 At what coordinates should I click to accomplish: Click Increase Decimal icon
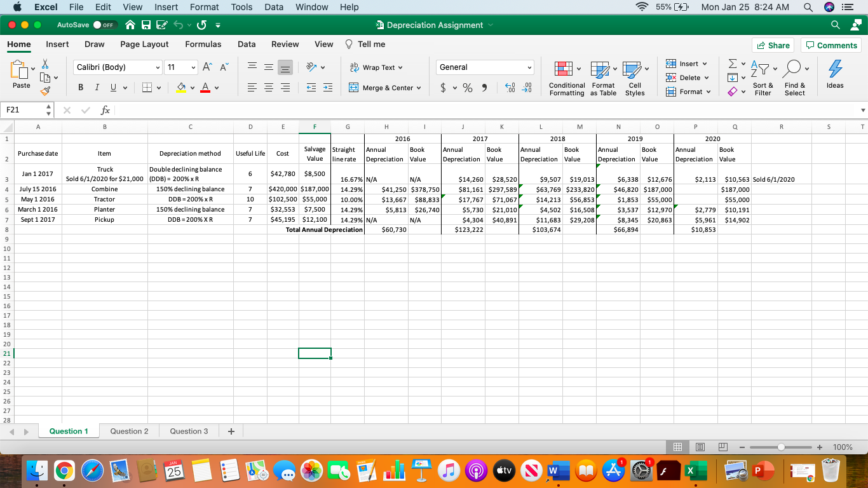click(510, 88)
